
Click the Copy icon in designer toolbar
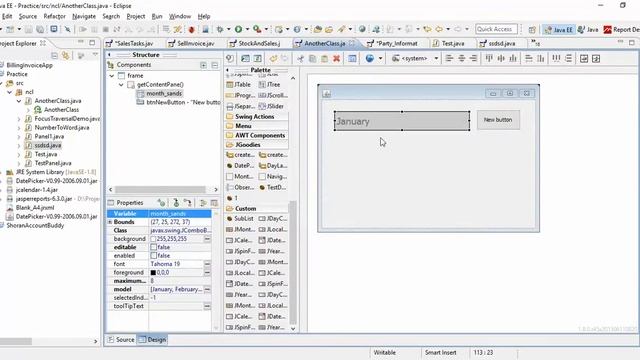(x=312, y=58)
